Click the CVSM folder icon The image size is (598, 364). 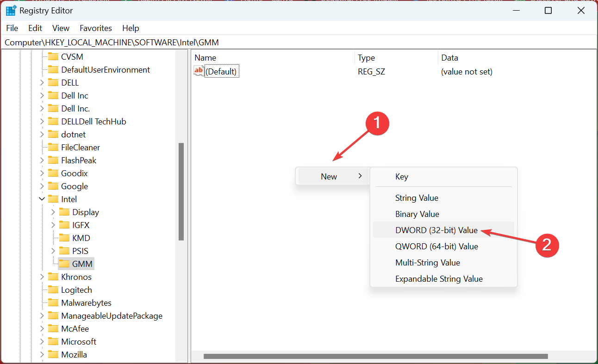[53, 57]
